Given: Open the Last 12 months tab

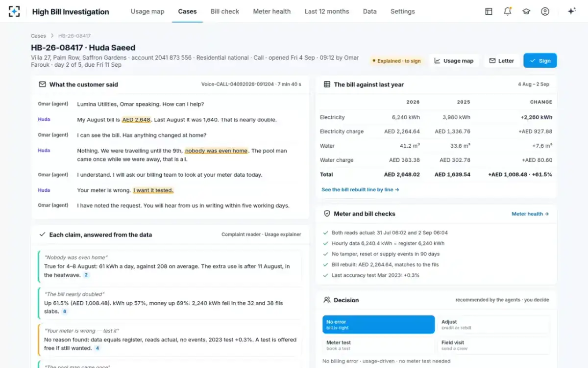Looking at the screenshot, I should pos(327,11).
